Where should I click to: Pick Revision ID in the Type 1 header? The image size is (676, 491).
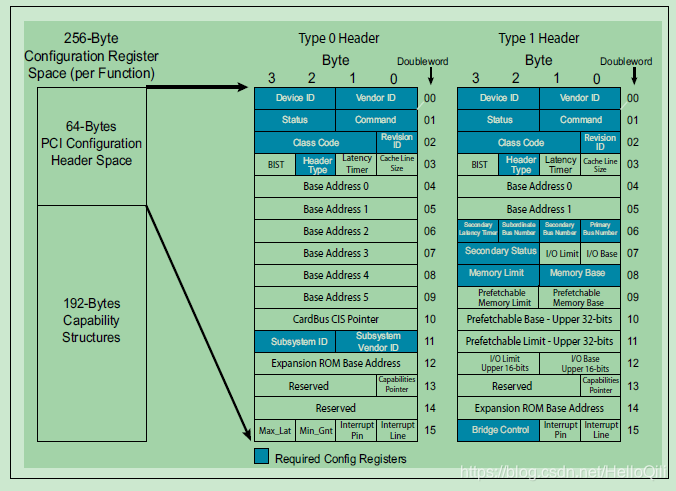[x=601, y=142]
